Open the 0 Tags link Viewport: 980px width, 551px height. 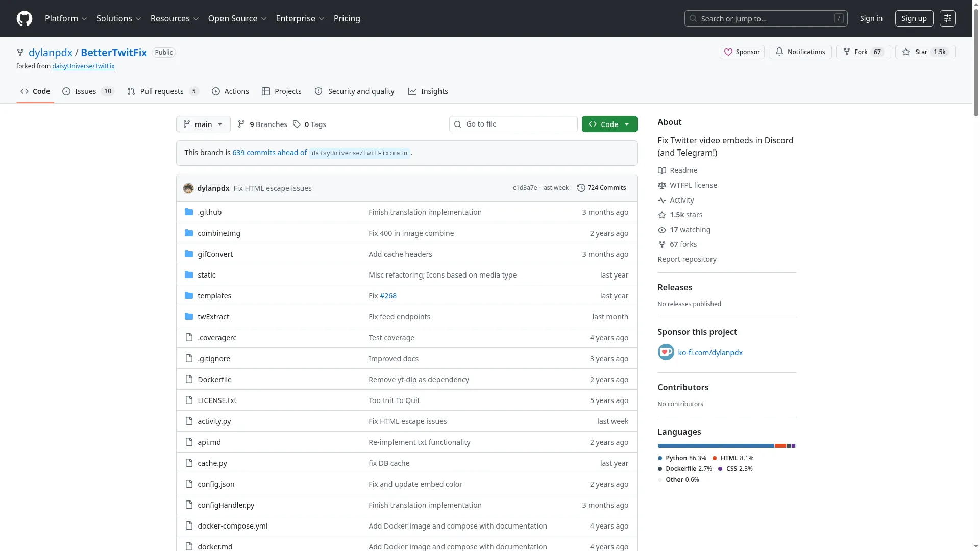[309, 124]
